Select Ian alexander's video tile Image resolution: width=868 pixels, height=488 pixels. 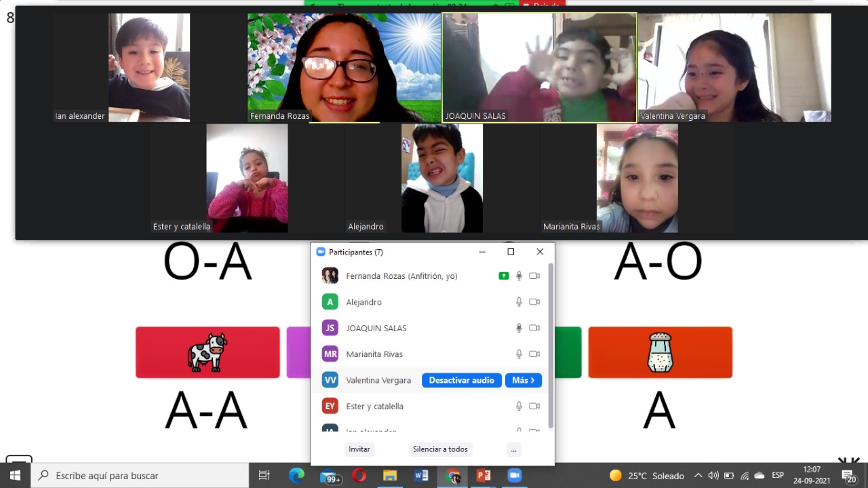click(x=149, y=67)
